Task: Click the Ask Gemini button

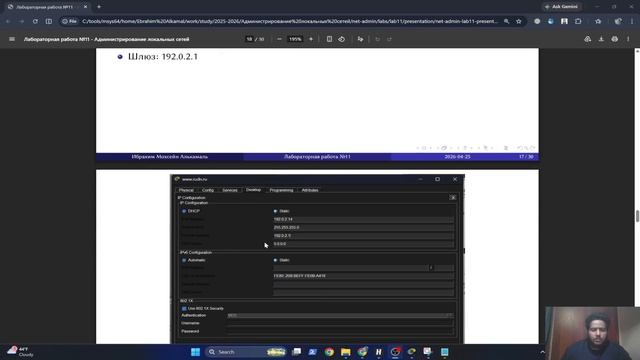Action: pyautogui.click(x=562, y=7)
